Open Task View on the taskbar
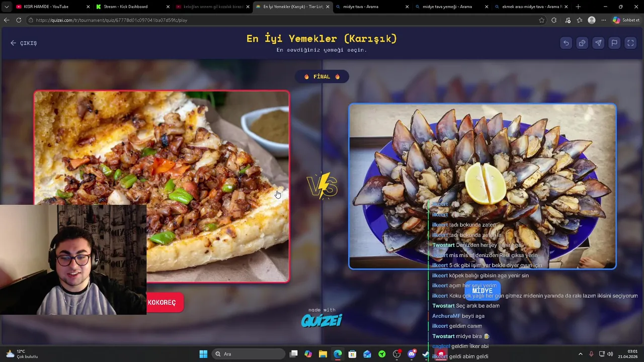 click(294, 354)
